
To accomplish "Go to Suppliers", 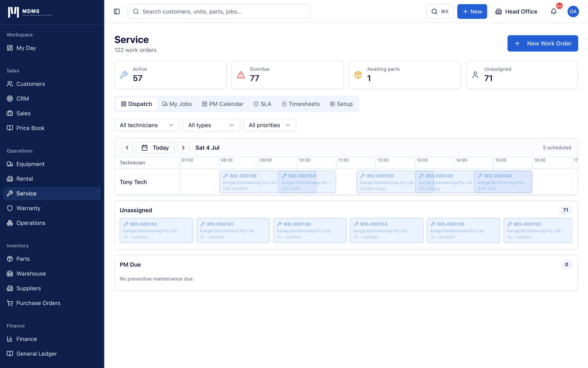I will [x=52, y=288].
